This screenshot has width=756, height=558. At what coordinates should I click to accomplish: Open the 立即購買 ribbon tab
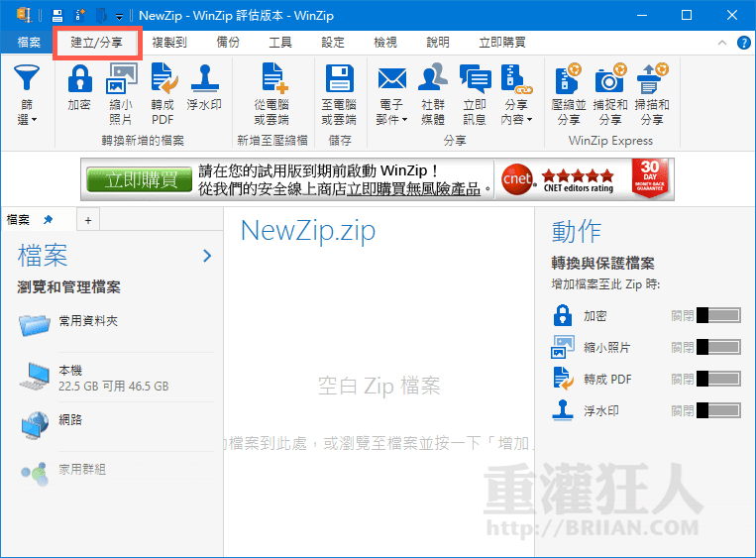502,43
